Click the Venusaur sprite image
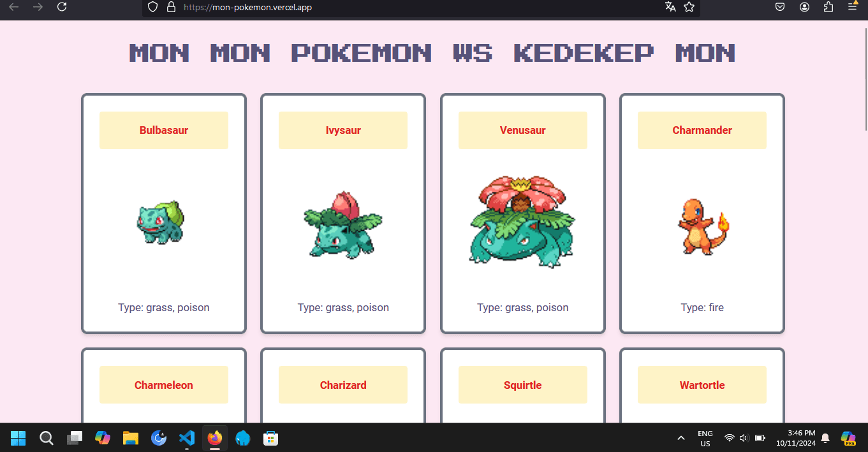The height and width of the screenshot is (452, 868). pos(523,222)
